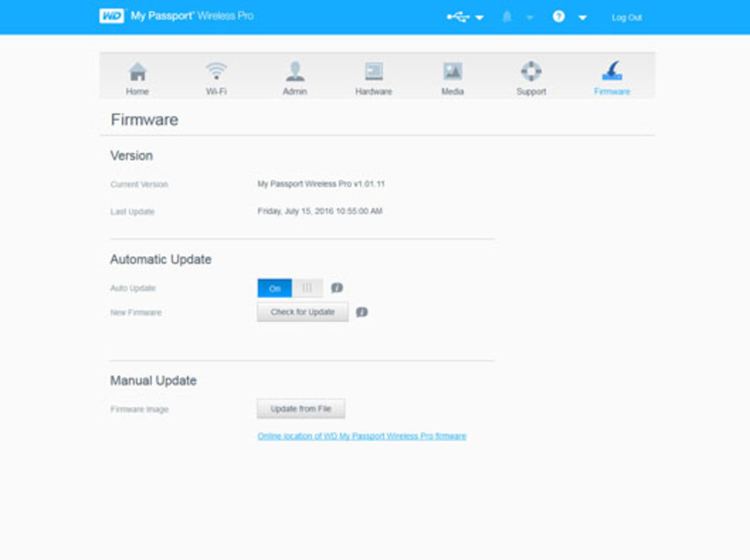Click the current version value v1.01.11
The height and width of the screenshot is (560, 750).
(321, 184)
